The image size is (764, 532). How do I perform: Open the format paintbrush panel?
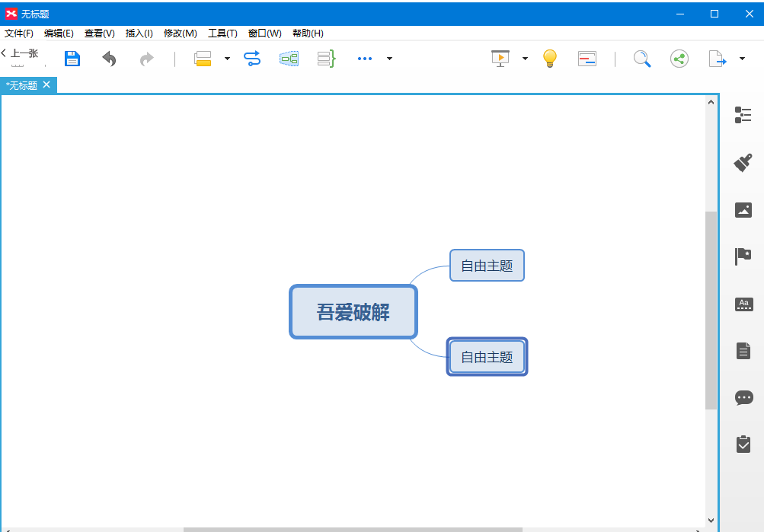743,163
